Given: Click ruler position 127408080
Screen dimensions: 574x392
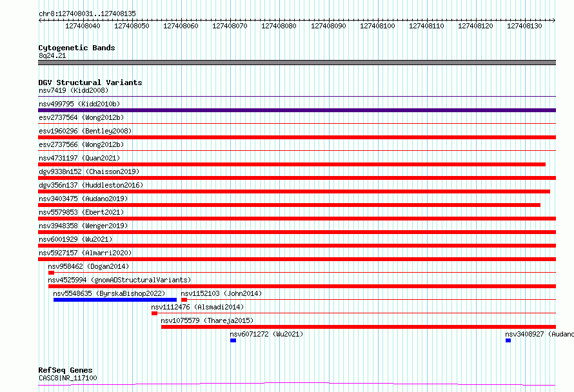Looking at the screenshot, I should [279, 26].
